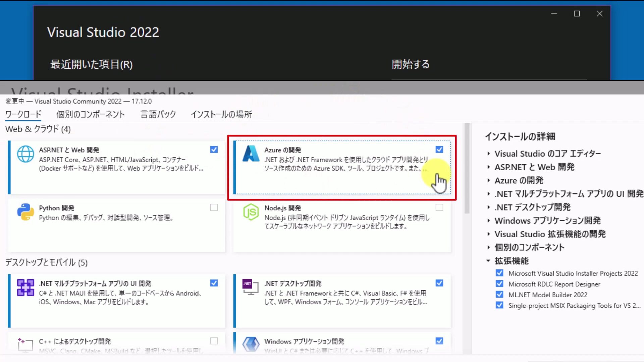Expand .NET デスクトップ開発 in install details
The image size is (644, 362).
pos(488,207)
